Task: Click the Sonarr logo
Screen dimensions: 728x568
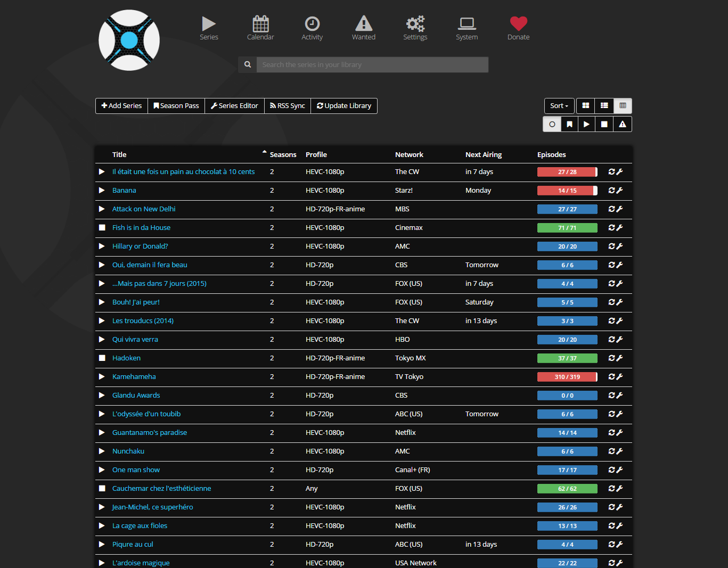Action: [x=129, y=40]
